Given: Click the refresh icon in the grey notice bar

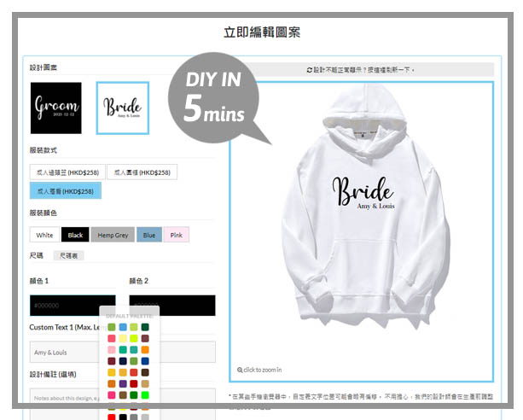Looking at the screenshot, I should coord(309,70).
